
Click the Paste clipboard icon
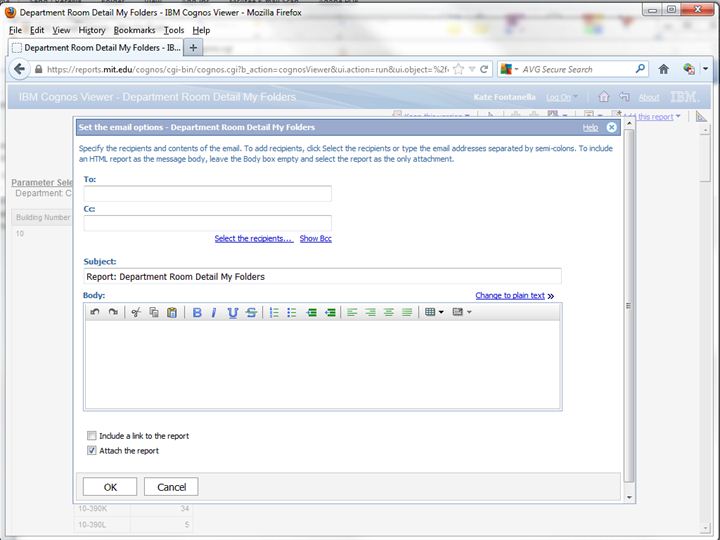pyautogui.click(x=172, y=313)
